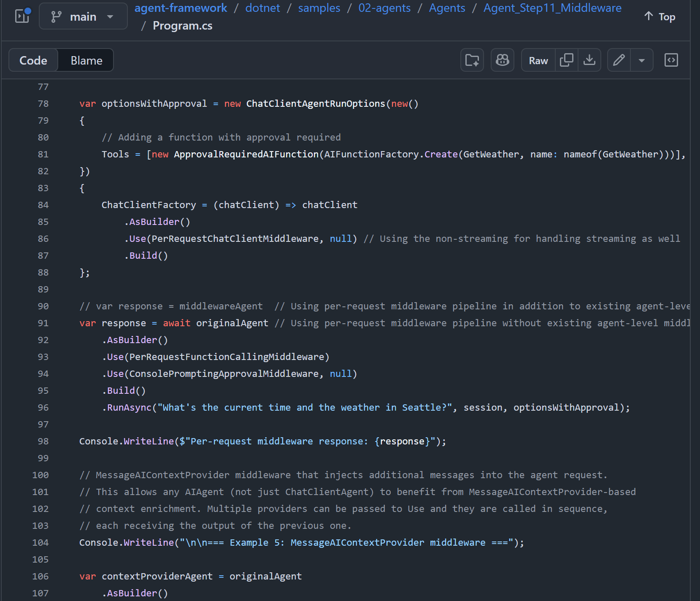The image size is (700, 601).
Task: Click optionsWithApproval variable on line 96
Action: click(x=566, y=408)
